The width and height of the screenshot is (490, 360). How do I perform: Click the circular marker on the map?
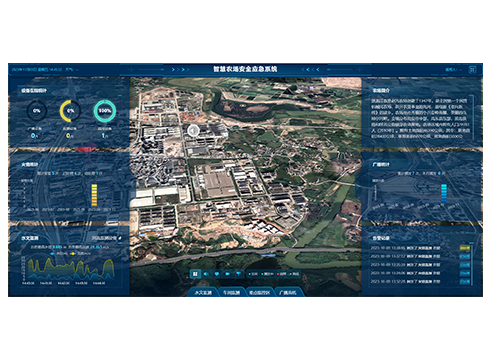tap(193, 131)
